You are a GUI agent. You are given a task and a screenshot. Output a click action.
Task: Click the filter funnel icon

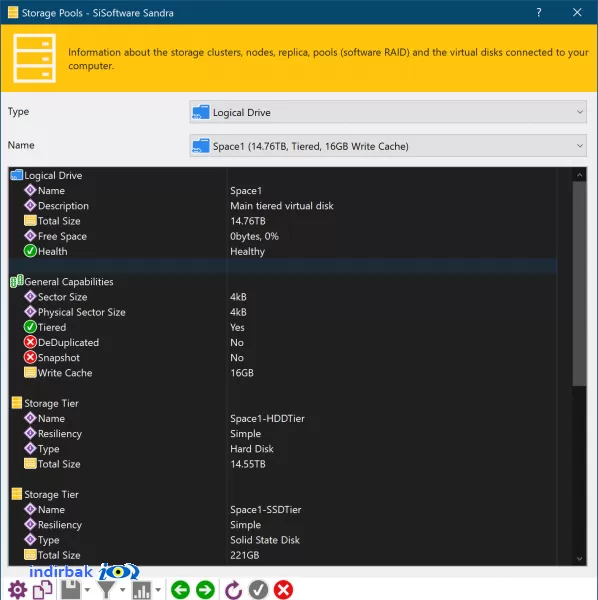[x=106, y=590]
